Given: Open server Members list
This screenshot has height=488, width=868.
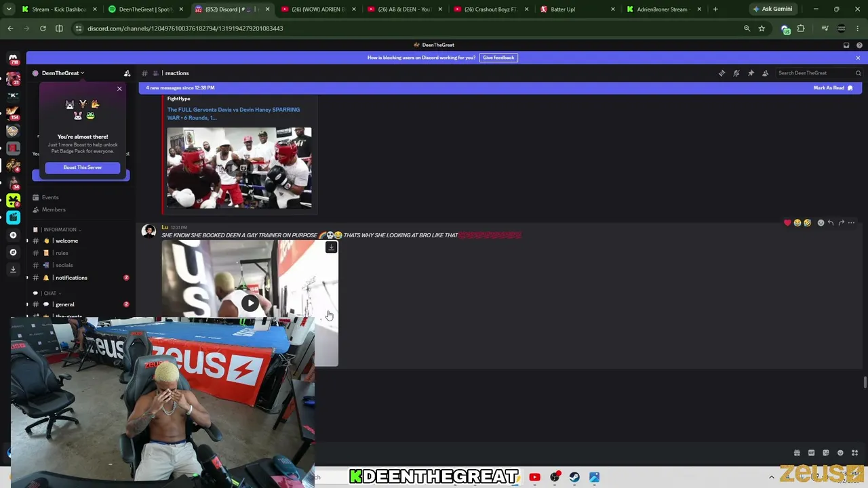Looking at the screenshot, I should [x=81, y=210].
